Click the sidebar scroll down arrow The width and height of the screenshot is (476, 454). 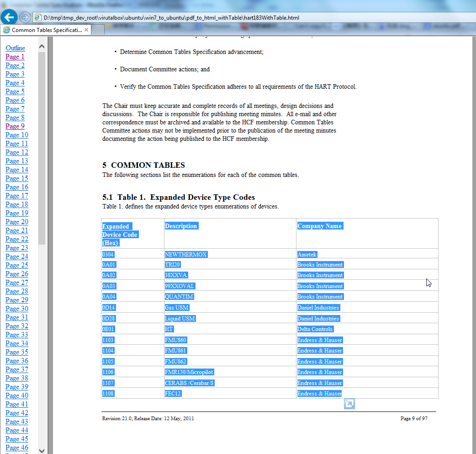(42, 451)
